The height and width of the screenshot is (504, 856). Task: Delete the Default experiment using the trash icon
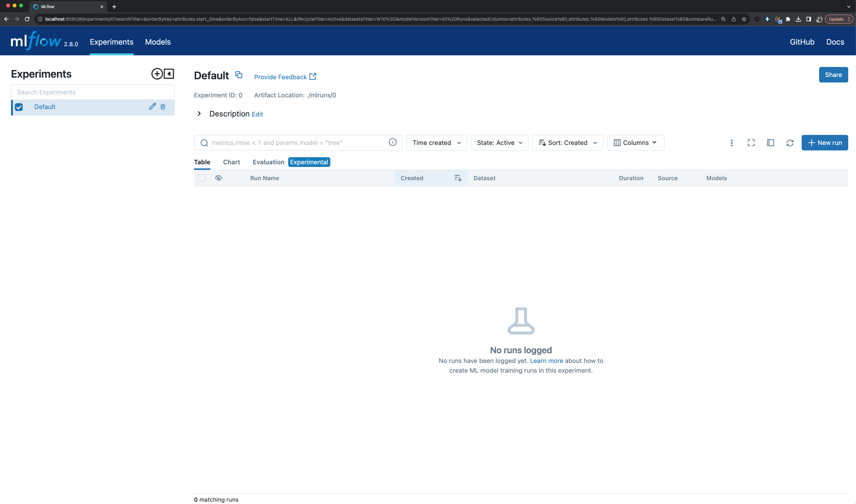163,107
